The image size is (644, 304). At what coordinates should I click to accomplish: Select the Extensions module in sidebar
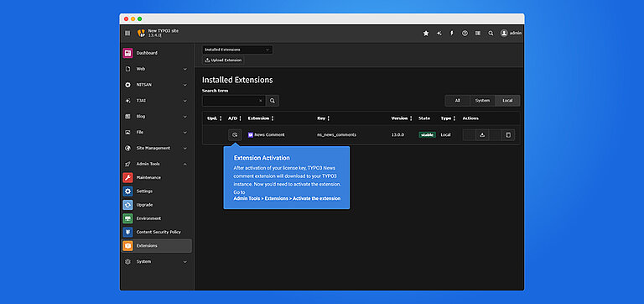pyautogui.click(x=157, y=245)
